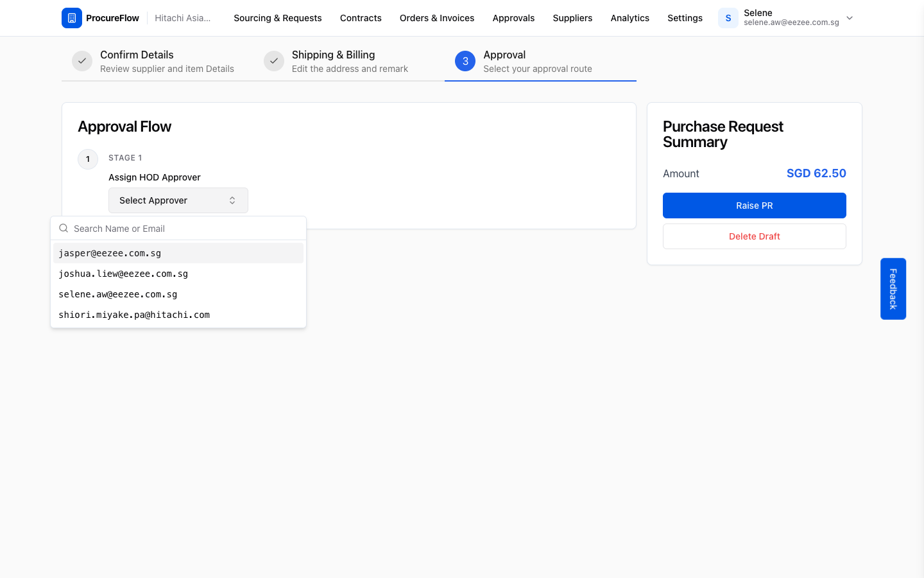Go to the Orders & Invoices section
Viewport: 924px width, 578px height.
coord(437,18)
